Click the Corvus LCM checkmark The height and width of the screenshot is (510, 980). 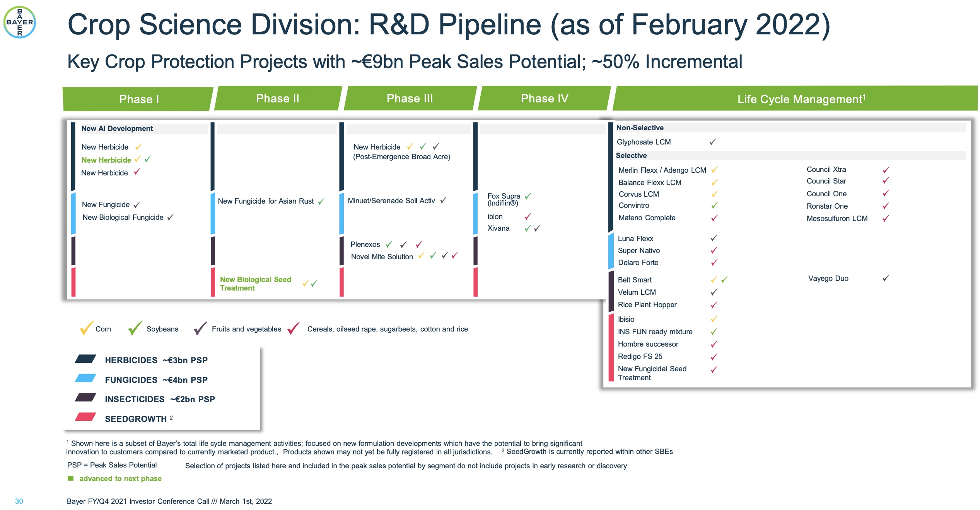click(x=714, y=194)
